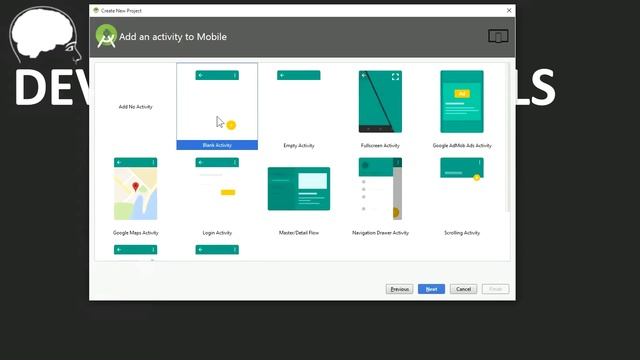The image size is (640, 360).
Task: Select the Login Activity template thumbnail
Action: point(217,189)
